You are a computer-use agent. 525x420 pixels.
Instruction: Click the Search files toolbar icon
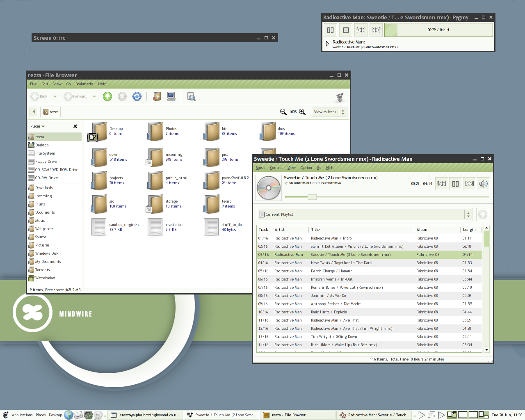coord(191,97)
